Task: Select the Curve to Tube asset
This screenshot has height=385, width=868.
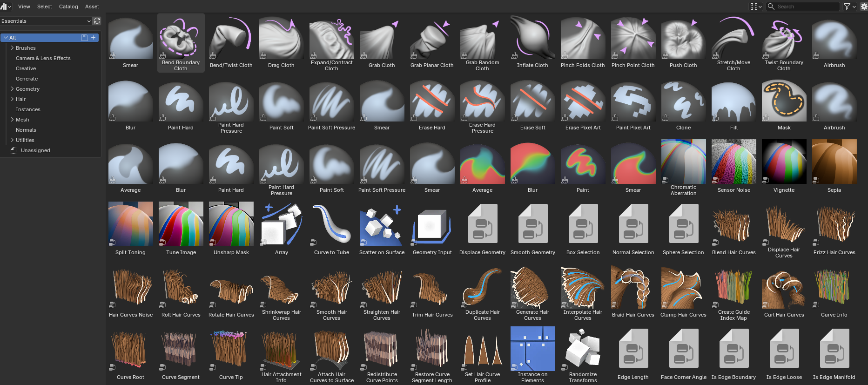Action: (x=332, y=230)
